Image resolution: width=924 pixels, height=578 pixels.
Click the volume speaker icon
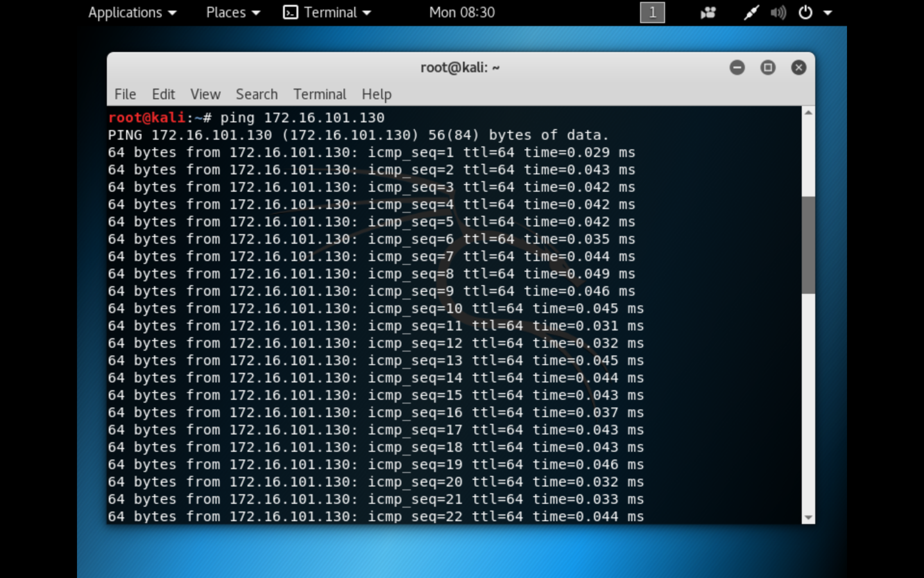(778, 13)
